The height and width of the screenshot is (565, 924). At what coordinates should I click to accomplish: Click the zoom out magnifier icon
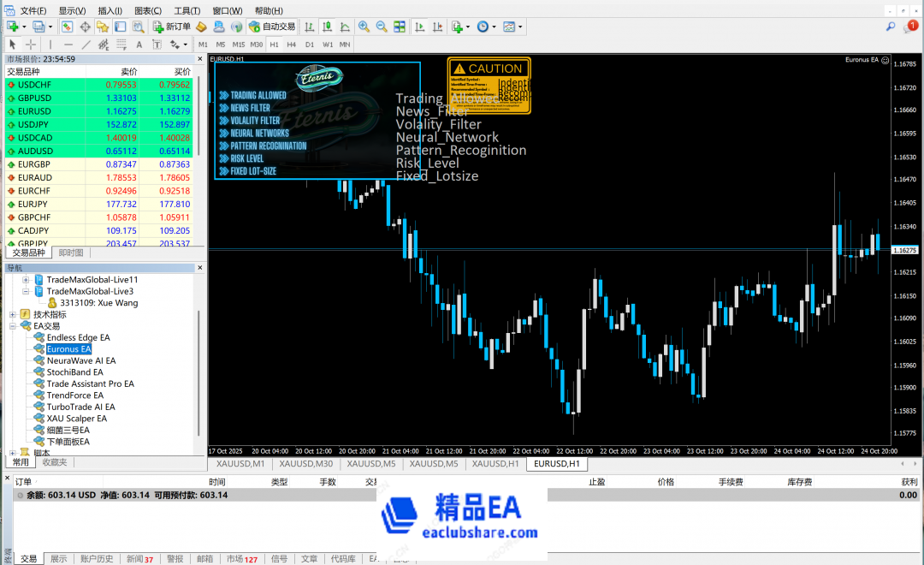(x=381, y=27)
